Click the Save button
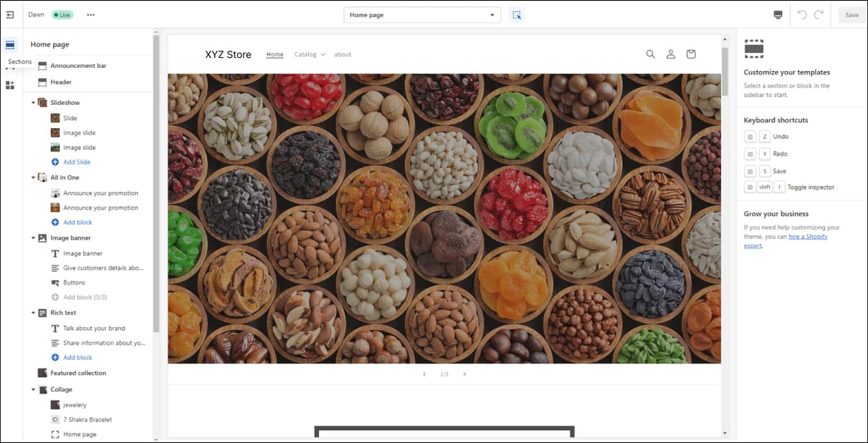 click(852, 14)
